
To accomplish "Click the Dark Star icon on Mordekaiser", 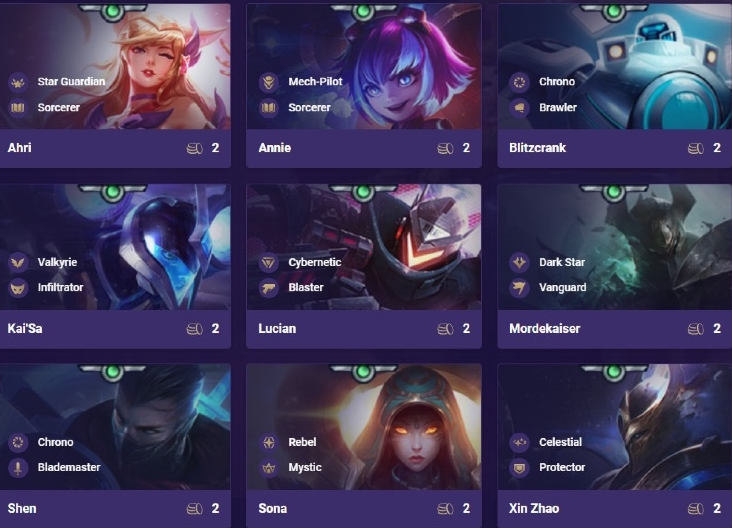I will (519, 262).
